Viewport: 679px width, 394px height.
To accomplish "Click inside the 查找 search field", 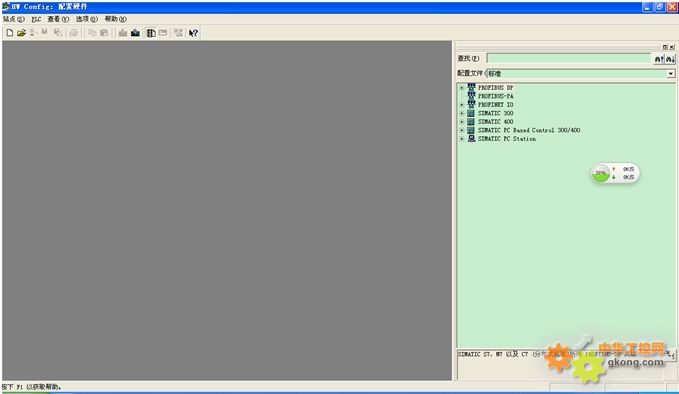I will click(569, 58).
